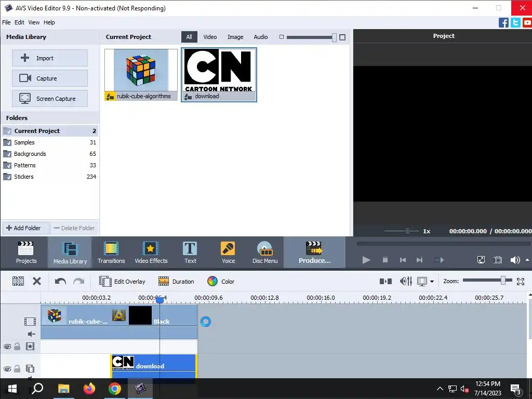Adjust the timeline Zoom slider
This screenshot has width=532, height=399.
pyautogui.click(x=503, y=280)
